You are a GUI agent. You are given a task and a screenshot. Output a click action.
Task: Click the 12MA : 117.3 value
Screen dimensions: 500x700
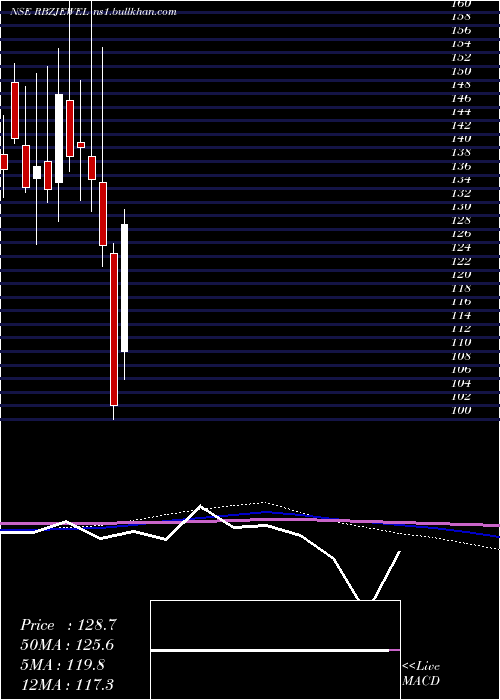(67, 685)
